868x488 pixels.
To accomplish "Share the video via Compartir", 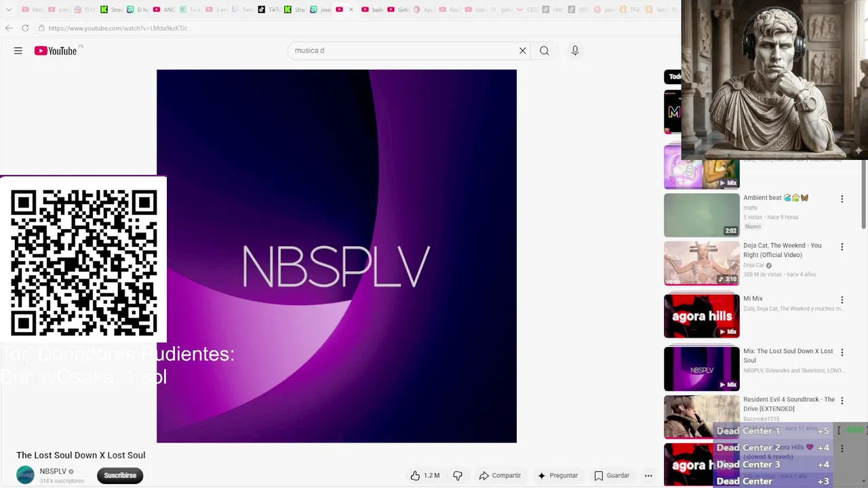I will coord(500,476).
